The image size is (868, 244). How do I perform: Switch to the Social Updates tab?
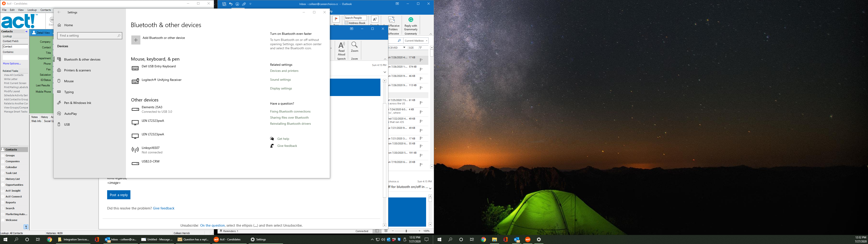click(x=48, y=121)
